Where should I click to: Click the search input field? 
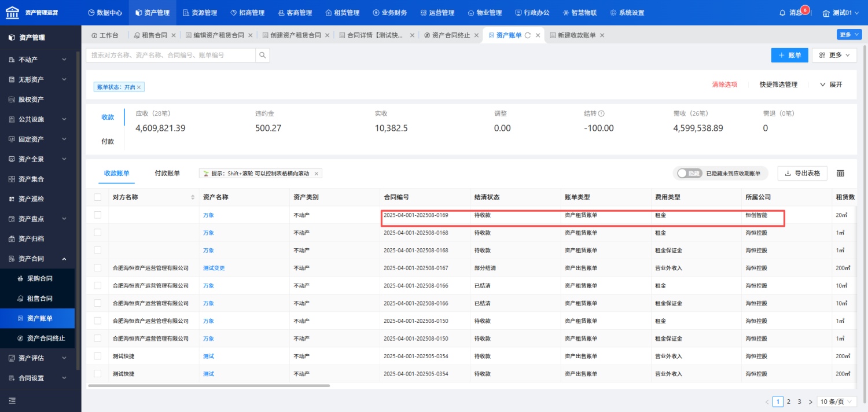(171, 55)
